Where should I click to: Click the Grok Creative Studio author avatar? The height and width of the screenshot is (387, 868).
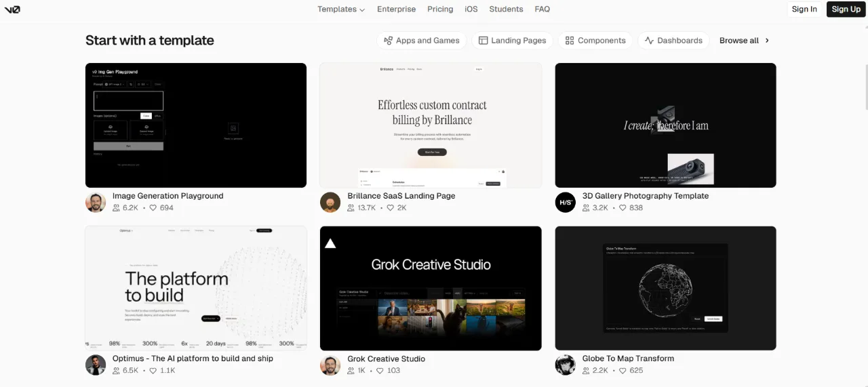click(330, 365)
